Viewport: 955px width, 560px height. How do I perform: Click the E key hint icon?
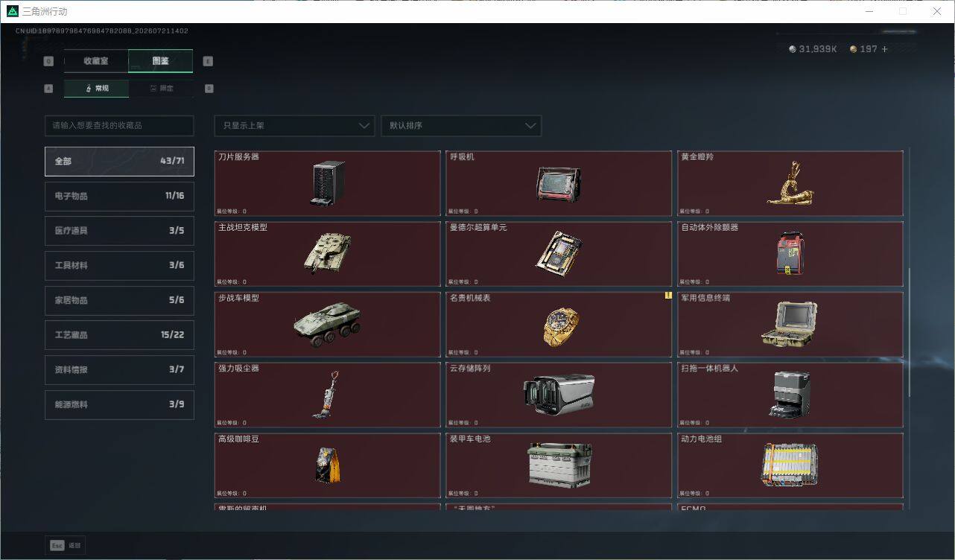point(208,61)
